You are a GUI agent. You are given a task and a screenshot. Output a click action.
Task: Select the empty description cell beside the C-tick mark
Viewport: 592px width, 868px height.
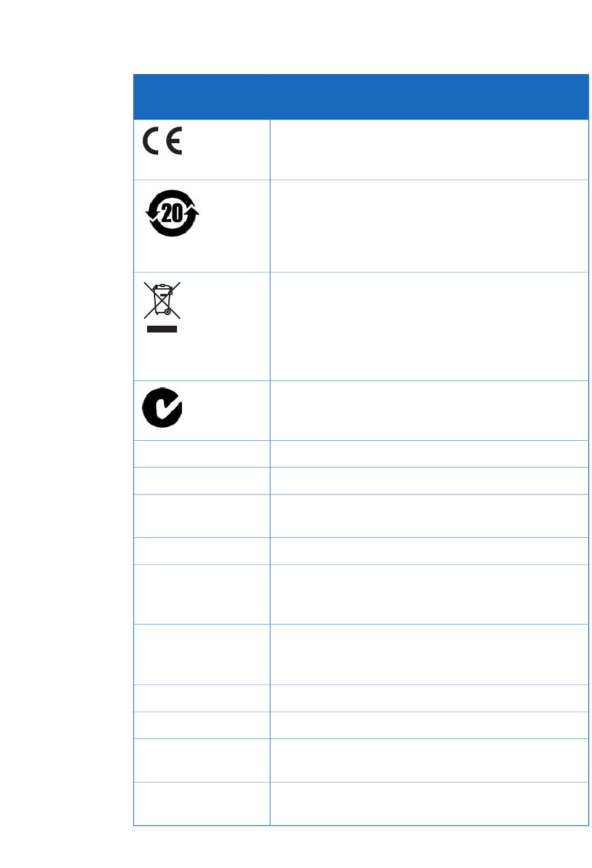click(429, 410)
